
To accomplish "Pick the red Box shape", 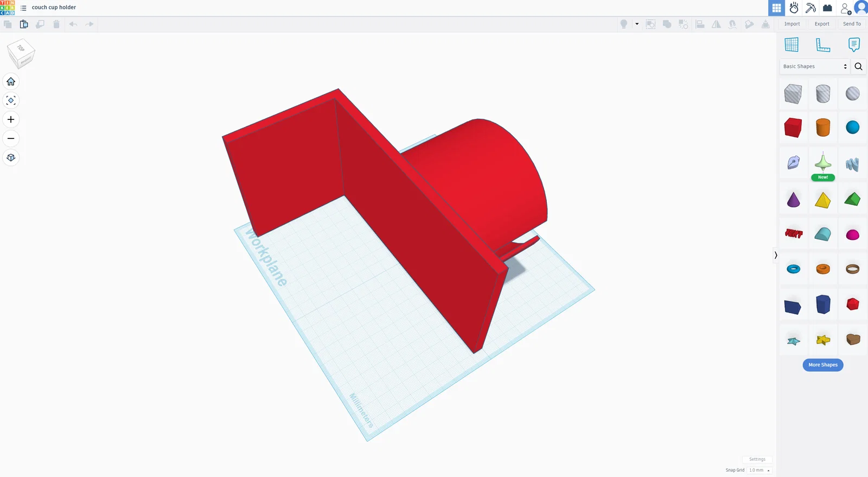I will (793, 128).
